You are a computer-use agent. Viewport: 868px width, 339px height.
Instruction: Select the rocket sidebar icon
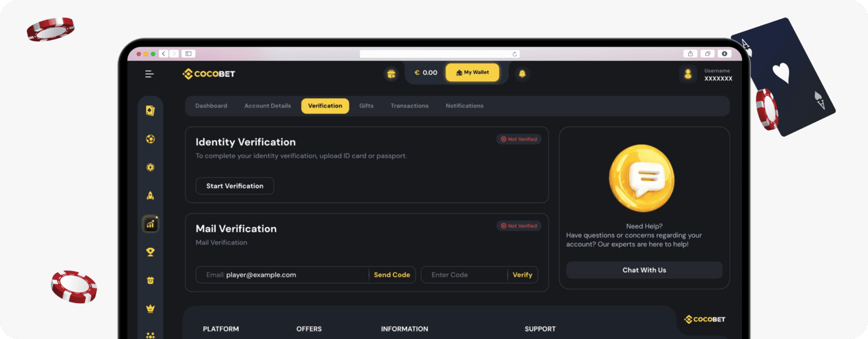point(150,196)
